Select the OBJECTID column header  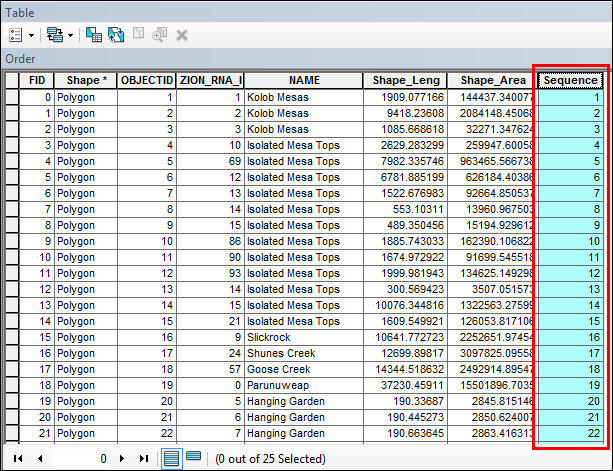147,80
